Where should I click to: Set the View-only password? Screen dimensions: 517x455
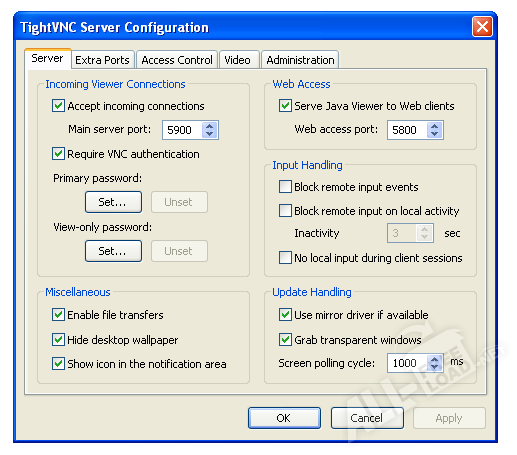[113, 251]
